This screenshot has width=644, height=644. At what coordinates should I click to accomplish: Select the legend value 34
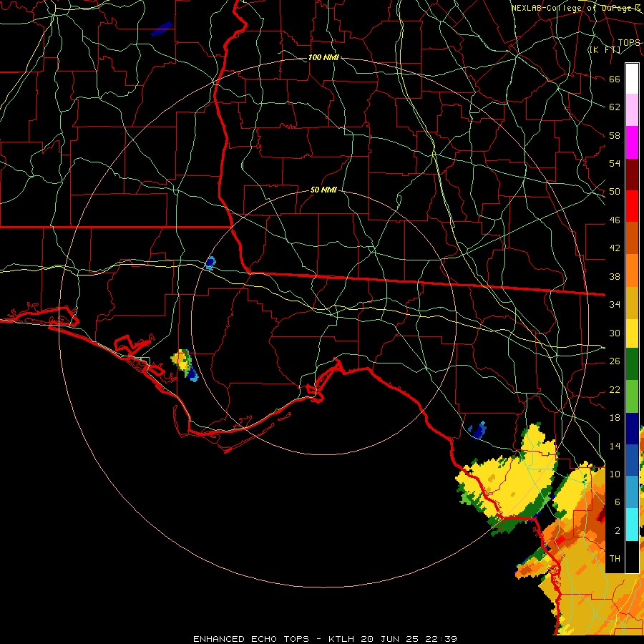[x=615, y=304]
